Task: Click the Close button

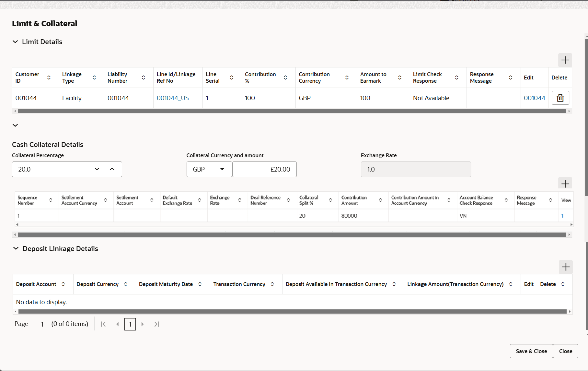Action: [x=566, y=351]
